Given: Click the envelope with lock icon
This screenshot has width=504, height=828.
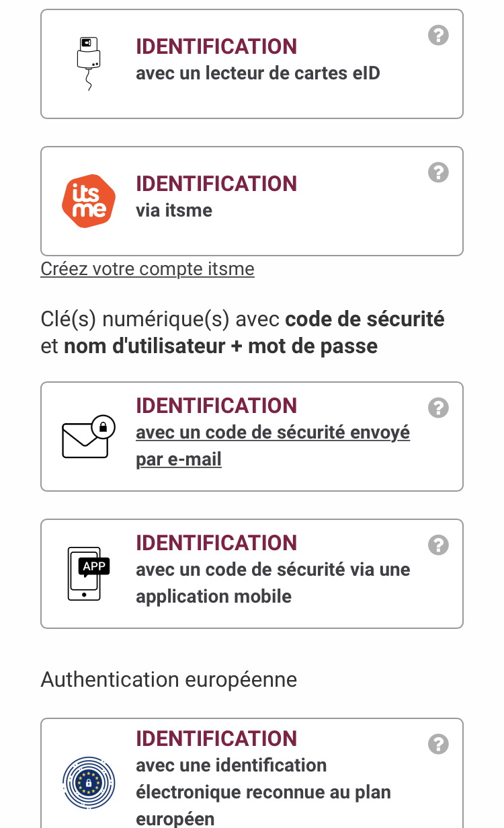Looking at the screenshot, I should click(x=88, y=437).
